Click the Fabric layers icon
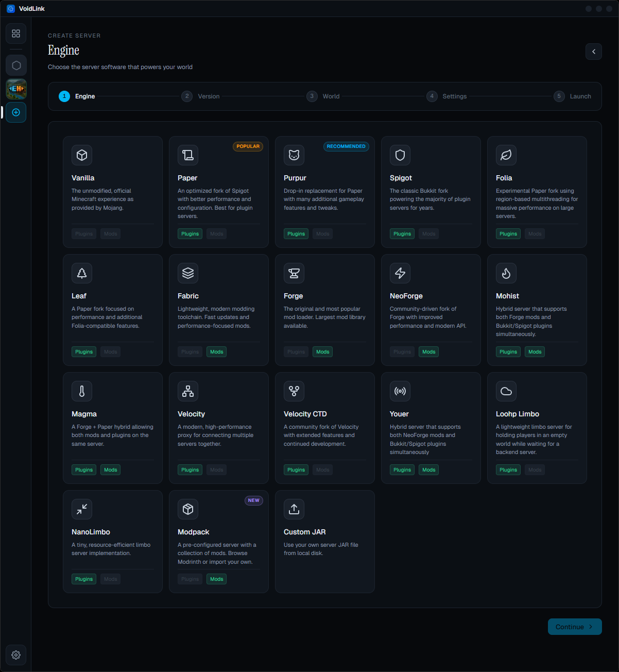 [188, 273]
